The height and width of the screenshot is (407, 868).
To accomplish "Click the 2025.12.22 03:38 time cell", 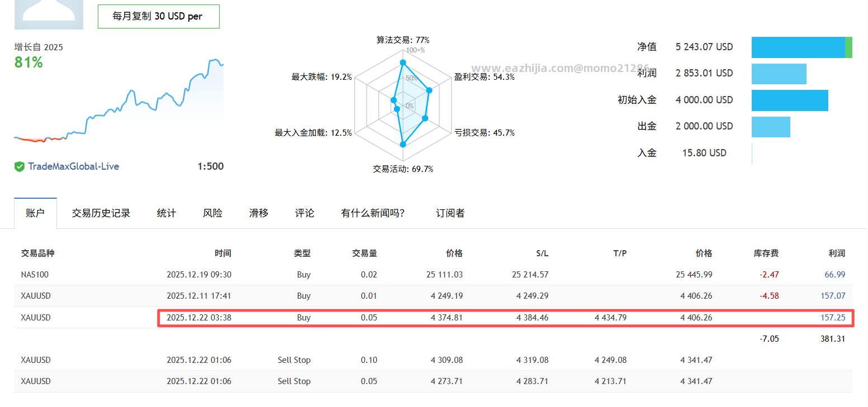I will coord(199,318).
